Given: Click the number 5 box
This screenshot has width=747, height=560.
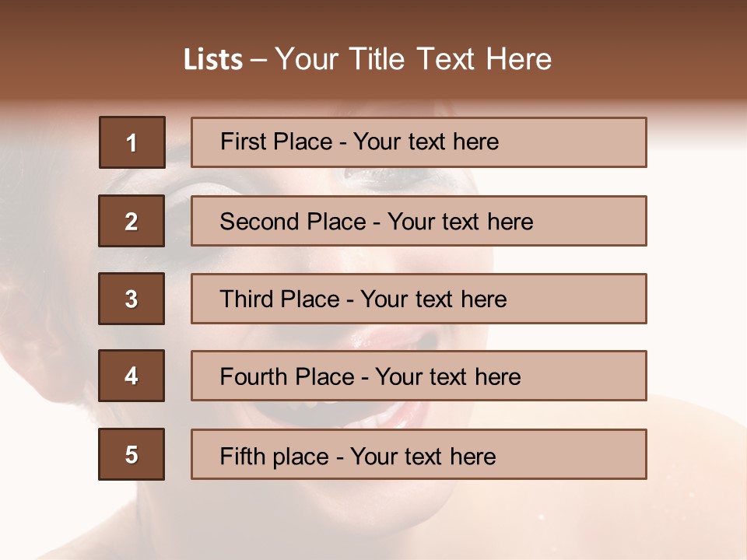Looking at the screenshot, I should click(132, 454).
